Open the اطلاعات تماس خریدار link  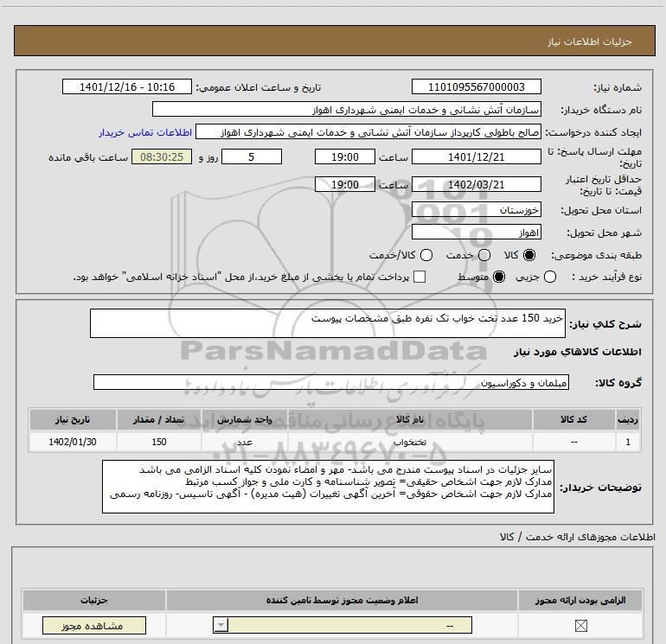coord(145,132)
